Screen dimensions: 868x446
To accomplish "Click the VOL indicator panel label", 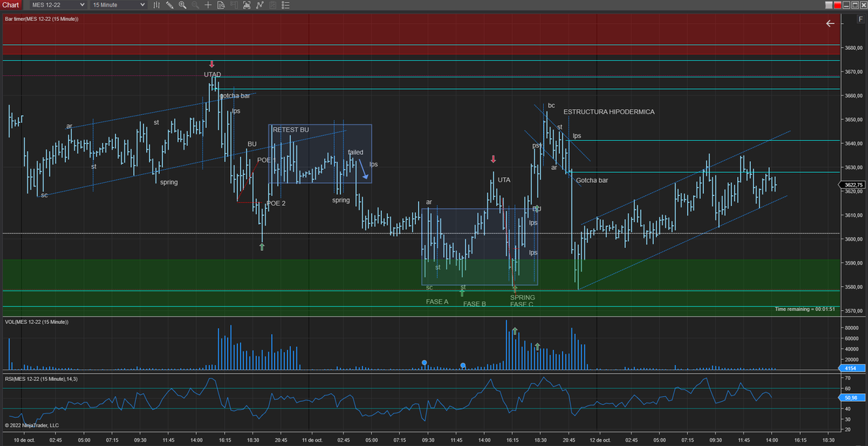I will [37, 322].
